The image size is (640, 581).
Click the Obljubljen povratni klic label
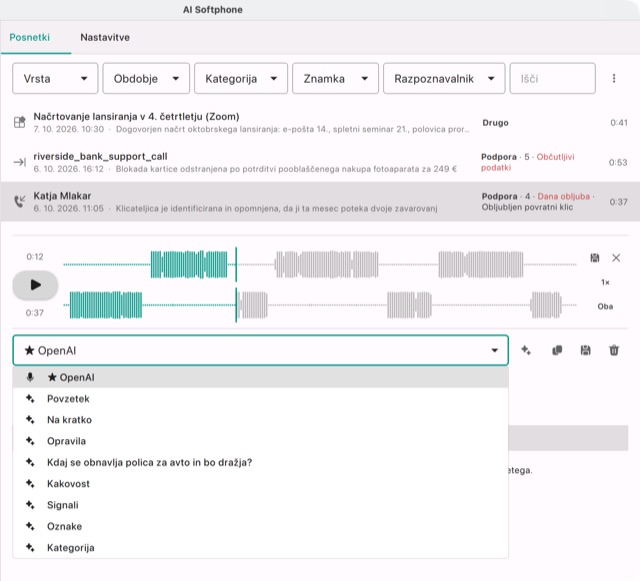527,207
